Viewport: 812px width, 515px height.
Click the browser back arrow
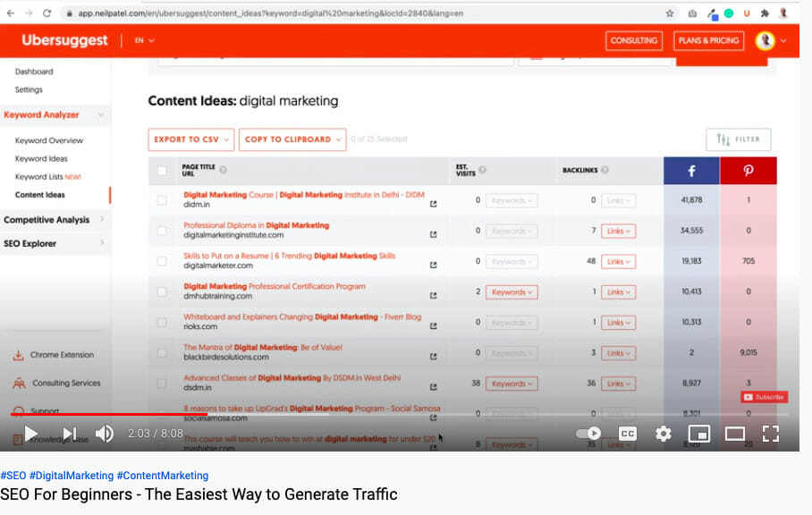[11, 13]
